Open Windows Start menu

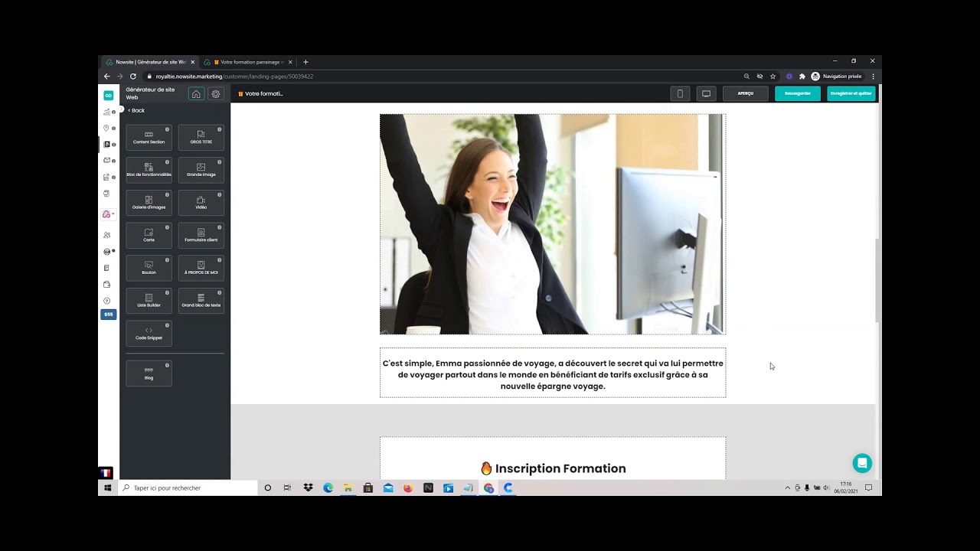click(x=108, y=487)
